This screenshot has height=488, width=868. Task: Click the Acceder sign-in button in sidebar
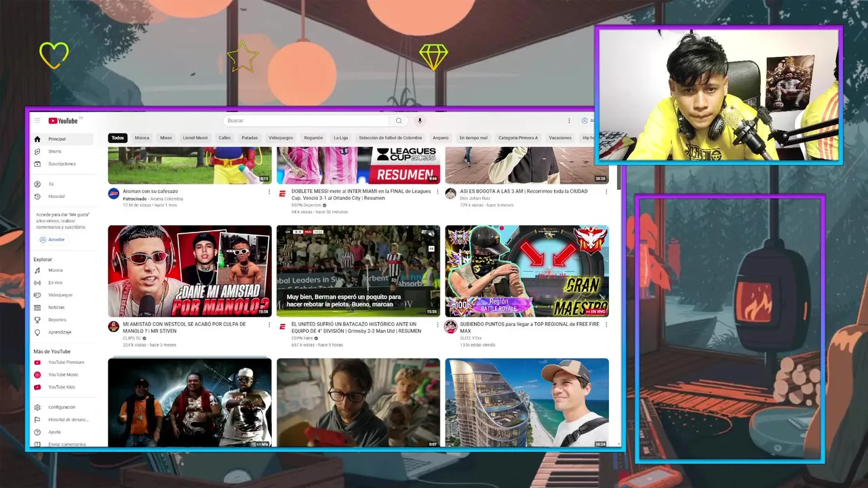click(52, 239)
